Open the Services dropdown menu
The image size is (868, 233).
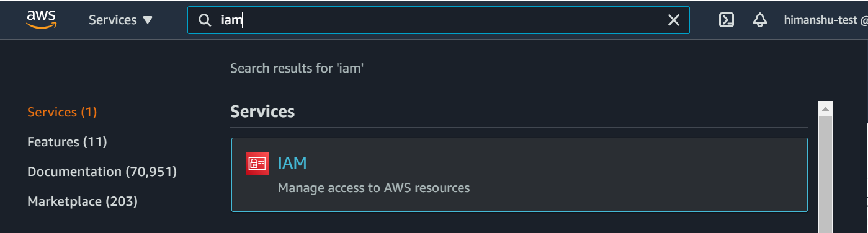pos(120,20)
